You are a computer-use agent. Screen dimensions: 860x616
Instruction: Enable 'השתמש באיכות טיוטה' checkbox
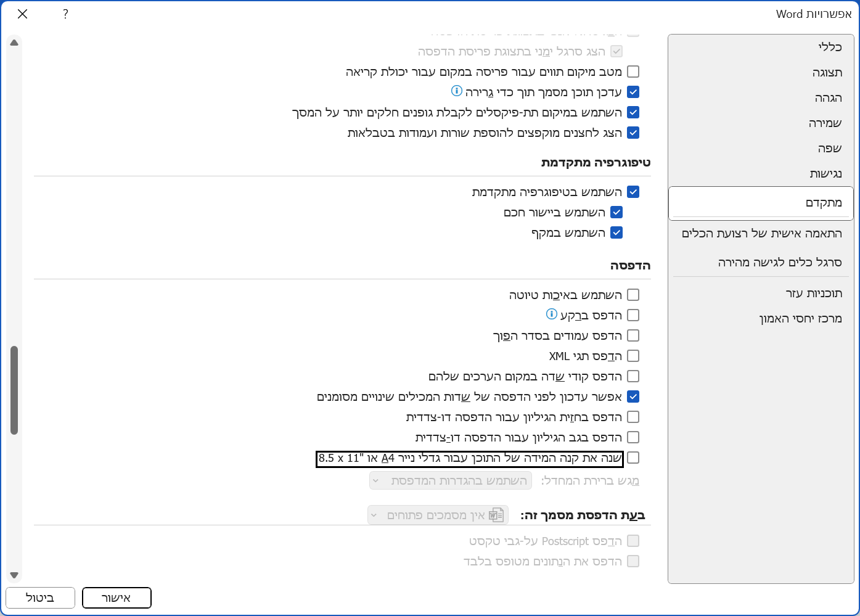(633, 295)
